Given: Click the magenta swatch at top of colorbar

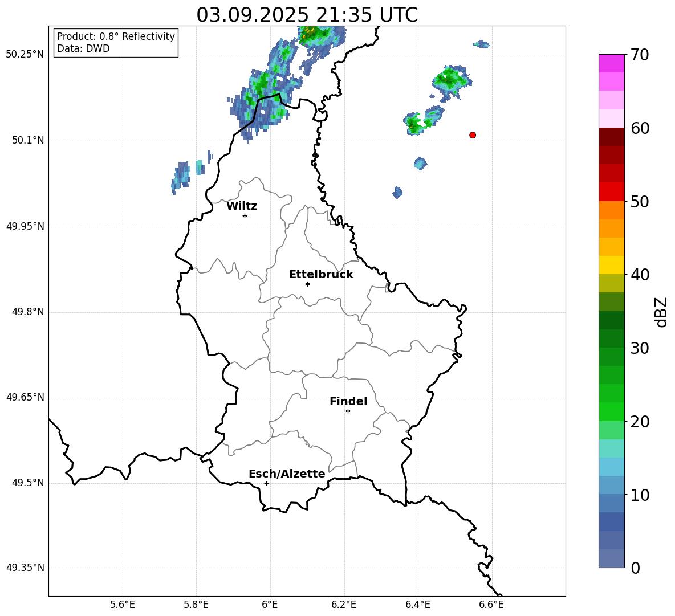Looking at the screenshot, I should pos(611,63).
